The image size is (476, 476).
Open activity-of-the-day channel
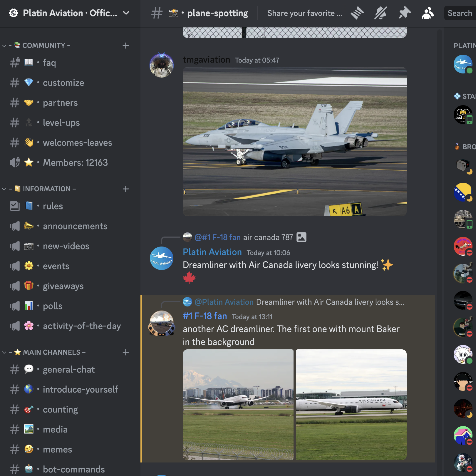tap(70, 326)
